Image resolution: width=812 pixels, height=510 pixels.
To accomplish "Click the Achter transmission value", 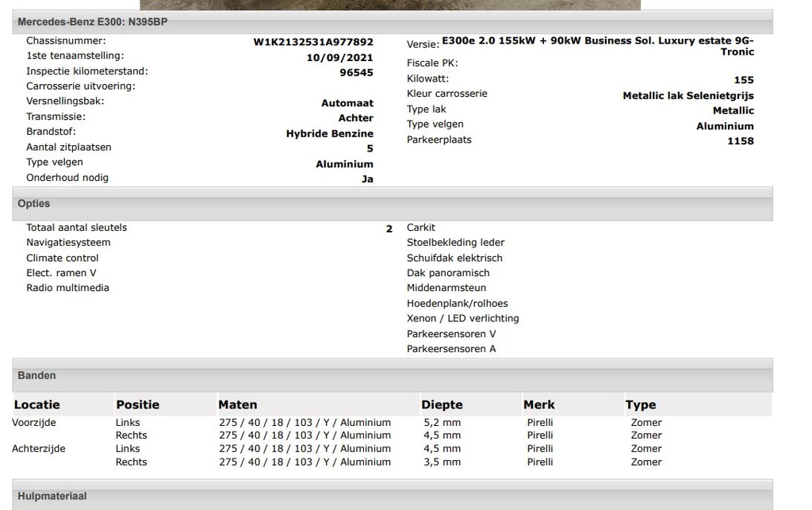I will (356, 118).
